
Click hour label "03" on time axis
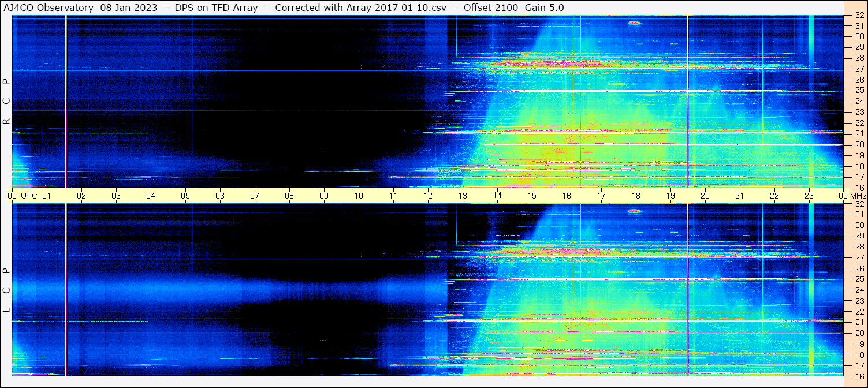tap(116, 196)
